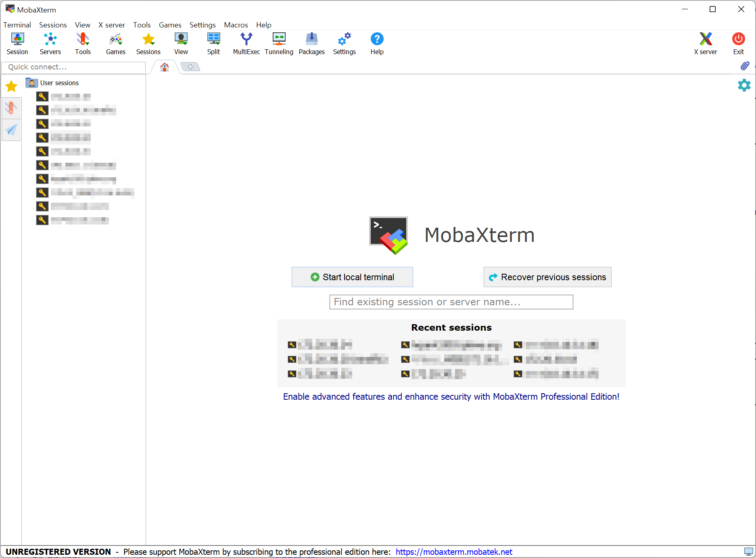Select the Tools sidebar tab icon

[11, 108]
